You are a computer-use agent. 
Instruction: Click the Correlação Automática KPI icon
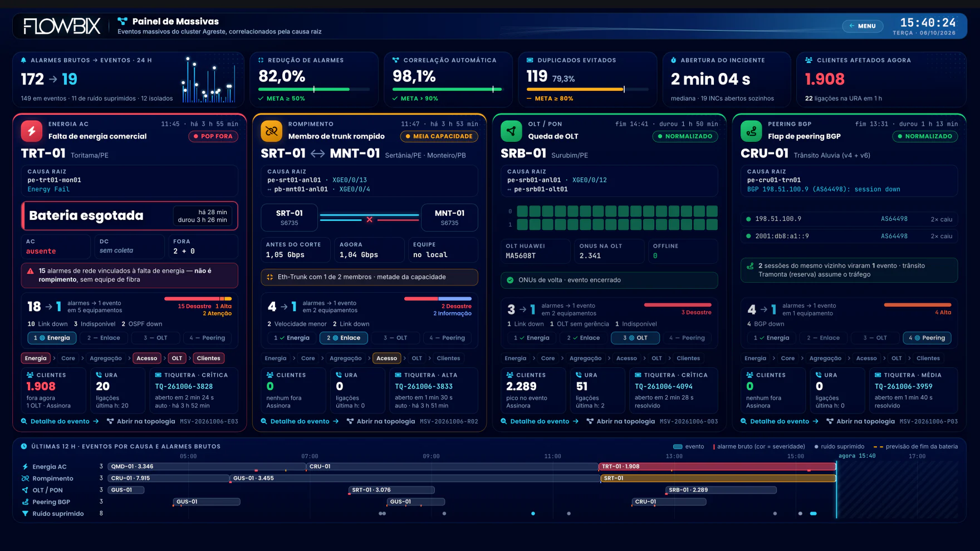pyautogui.click(x=396, y=60)
